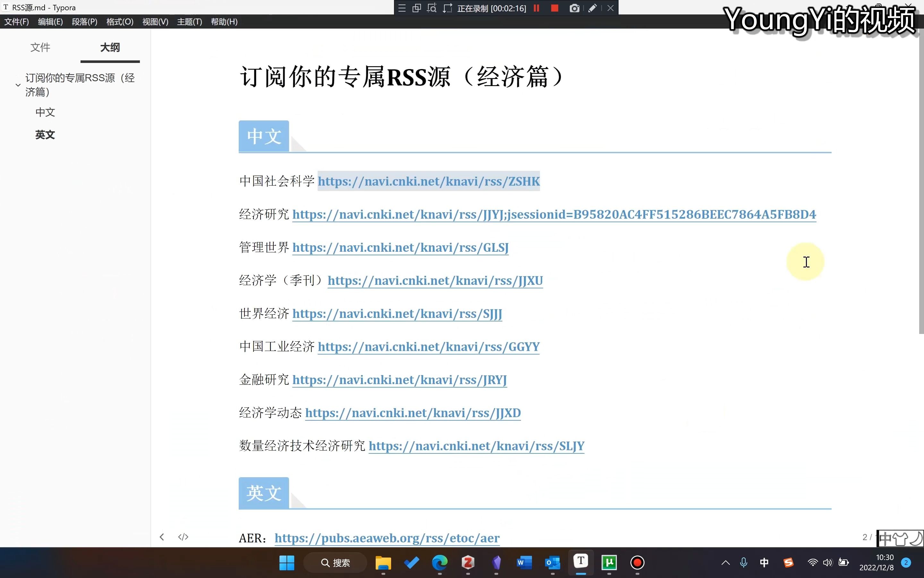This screenshot has width=924, height=578.
Task: Open the 金融研究 JRYJ RSS link
Action: click(x=399, y=380)
